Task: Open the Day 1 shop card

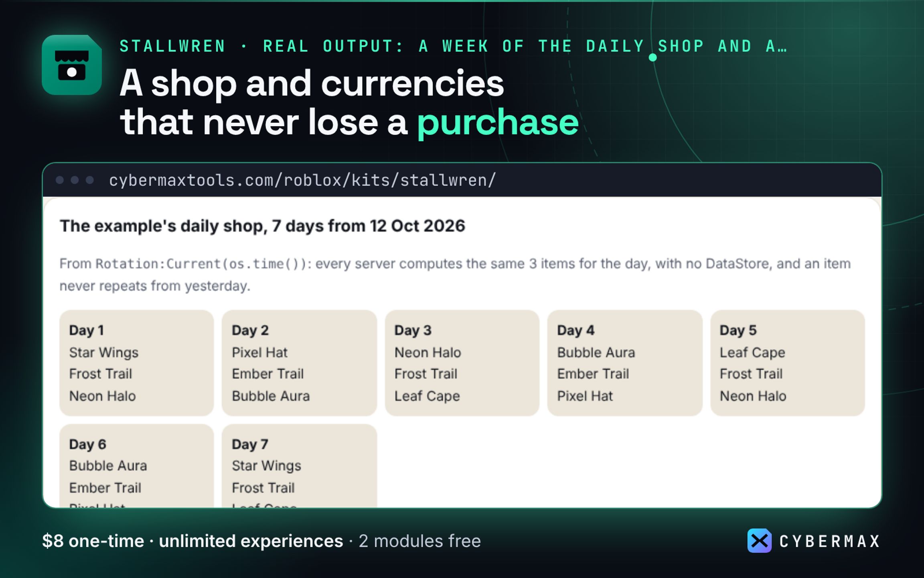Action: click(137, 363)
